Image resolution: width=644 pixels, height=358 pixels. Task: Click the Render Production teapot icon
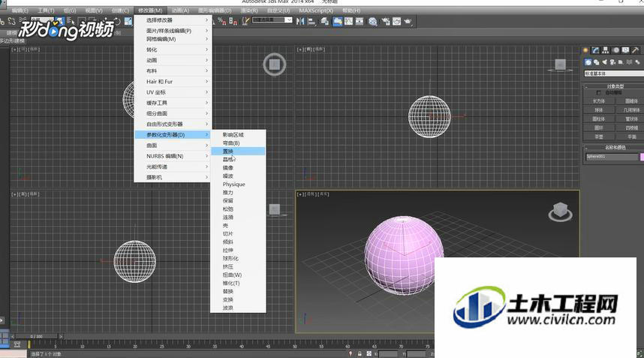(x=408, y=21)
